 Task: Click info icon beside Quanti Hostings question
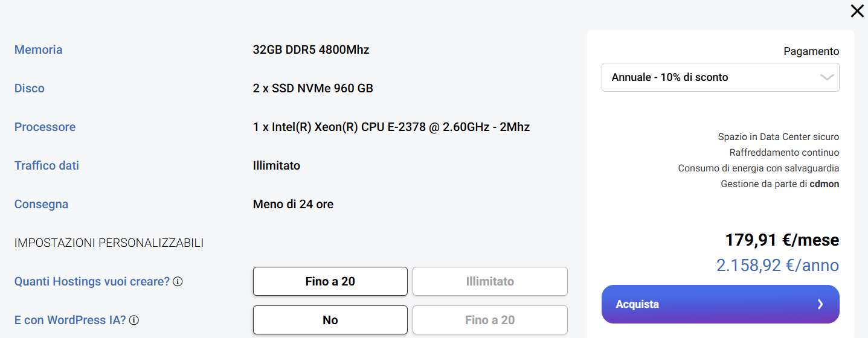pos(178,282)
